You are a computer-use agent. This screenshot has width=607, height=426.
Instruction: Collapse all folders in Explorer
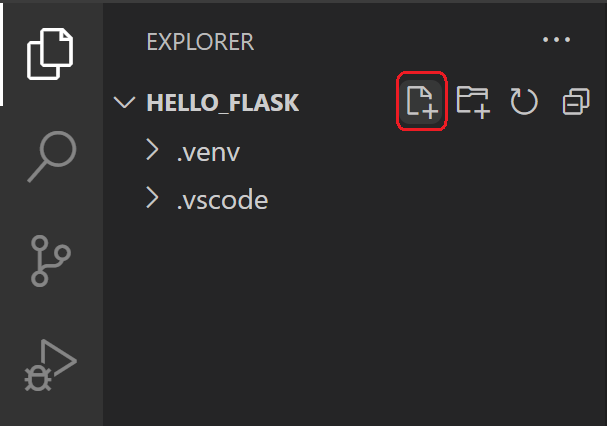(x=576, y=101)
